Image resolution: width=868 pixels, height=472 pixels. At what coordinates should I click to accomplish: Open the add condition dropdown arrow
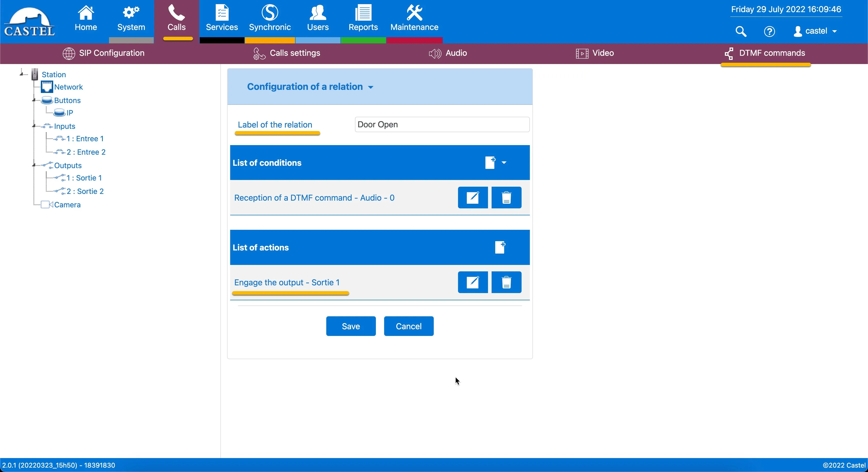504,163
